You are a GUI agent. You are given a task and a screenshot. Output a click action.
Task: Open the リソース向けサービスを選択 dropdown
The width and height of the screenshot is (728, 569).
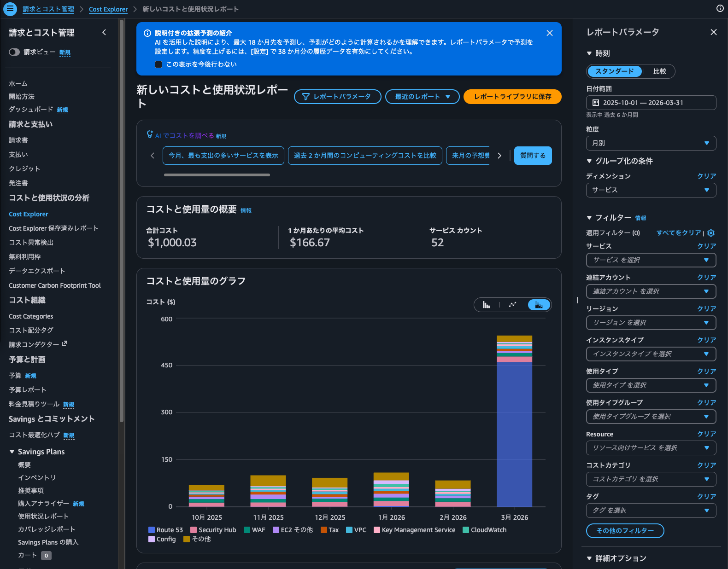click(651, 448)
